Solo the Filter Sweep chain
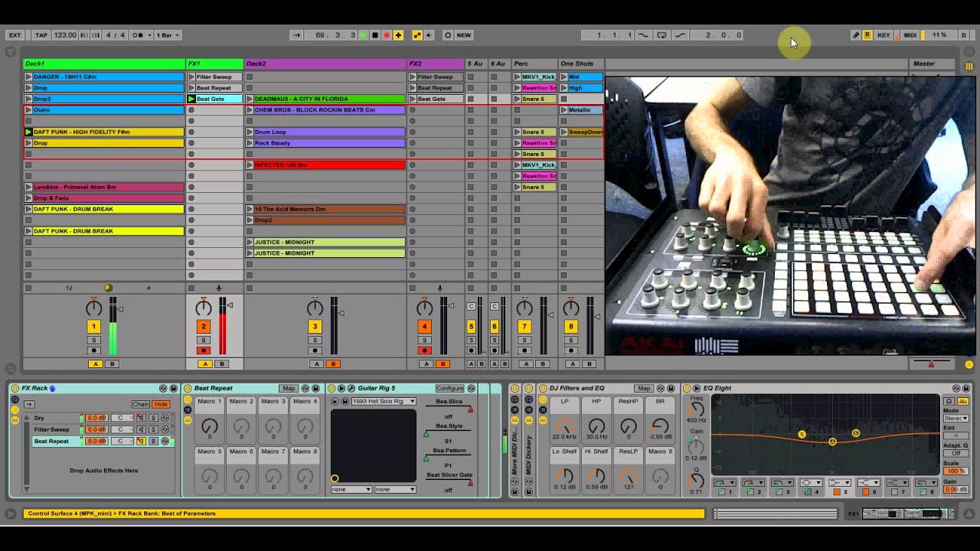 (x=153, y=430)
